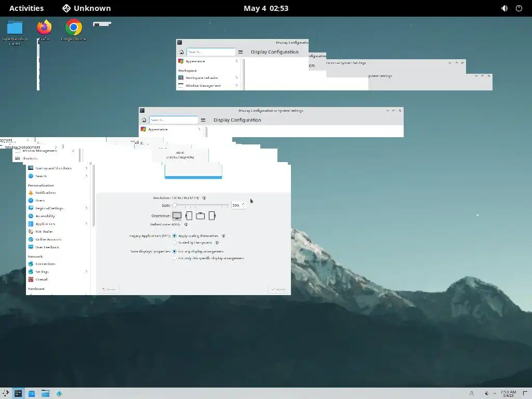Adjust the scale percentage spinbox arrows
Viewport: 532px width, 399px height.
click(x=243, y=205)
